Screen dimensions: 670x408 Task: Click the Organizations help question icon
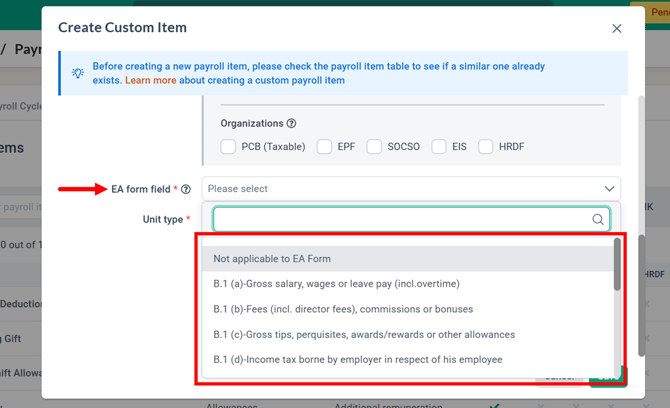(291, 124)
